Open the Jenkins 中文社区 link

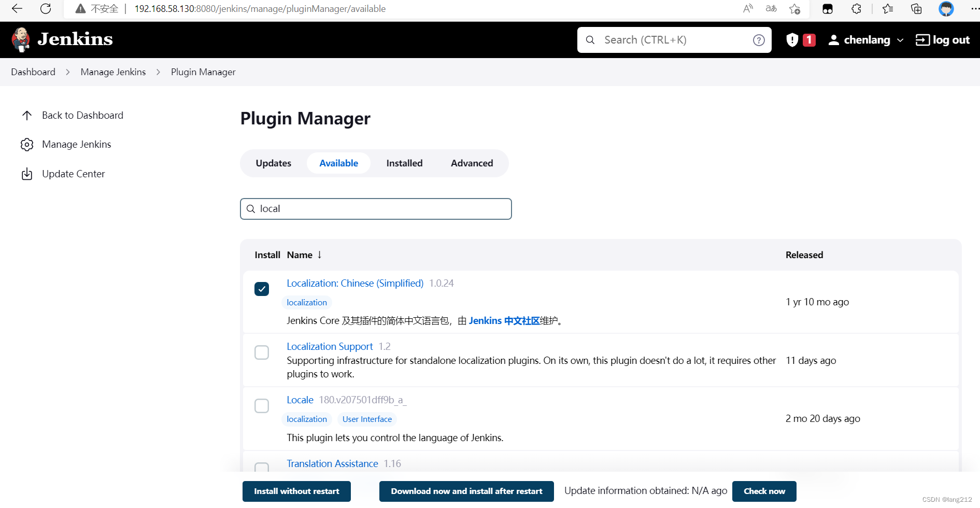504,321
